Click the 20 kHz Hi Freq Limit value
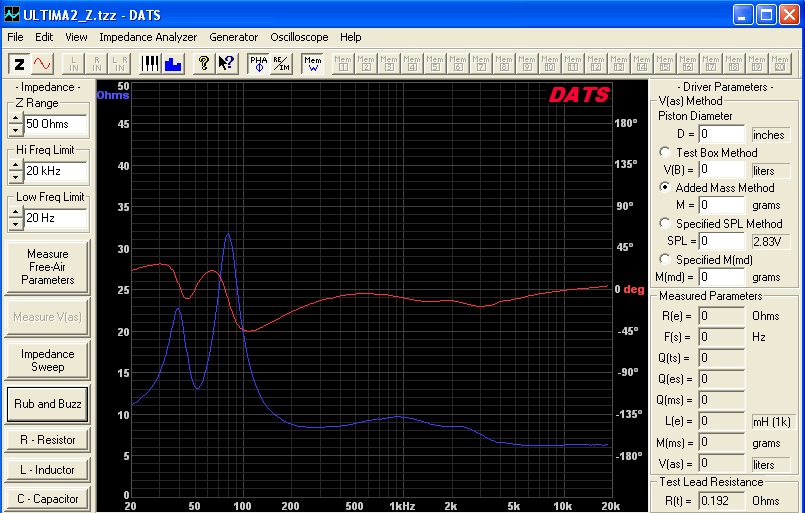Screen dimensions: 805x513 click(55, 171)
